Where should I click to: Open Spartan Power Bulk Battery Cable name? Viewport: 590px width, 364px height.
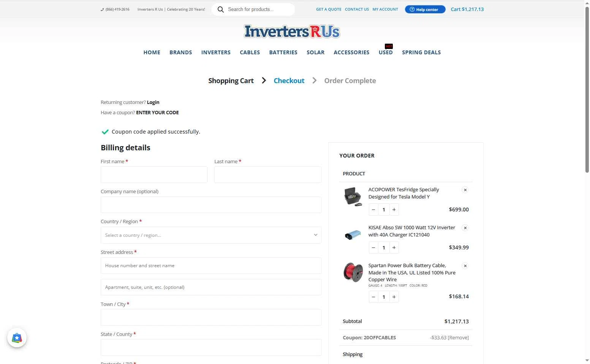pyautogui.click(x=412, y=273)
